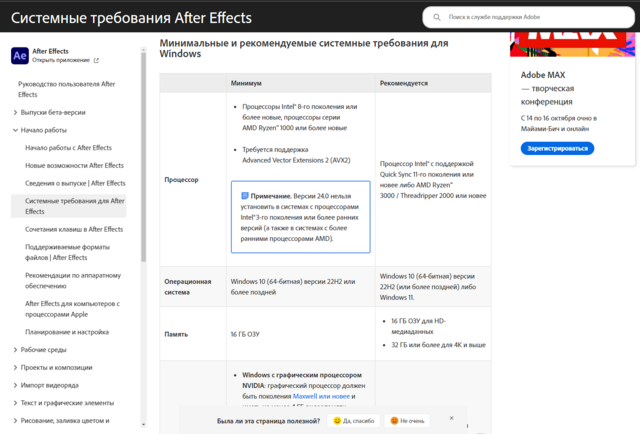Open Сведения о выпуске After Effects
The image size is (640, 434).
[x=75, y=183]
